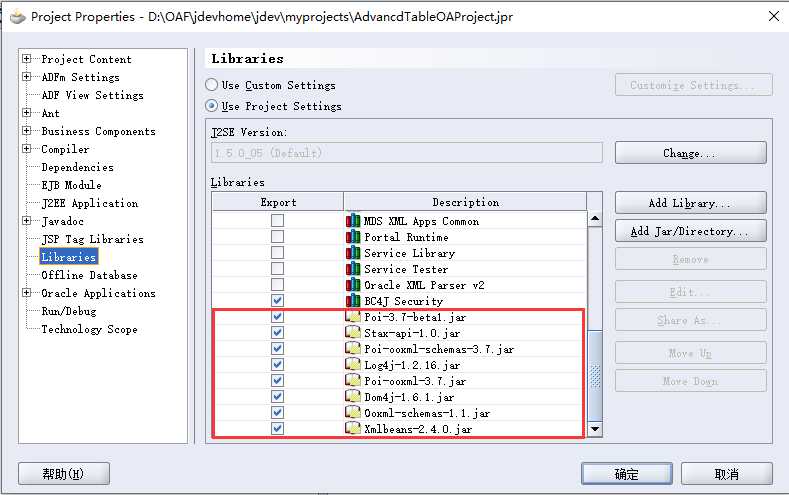Viewport: 789px width, 495px height.
Task: Check Export for Portal Runtime
Action: pos(277,236)
